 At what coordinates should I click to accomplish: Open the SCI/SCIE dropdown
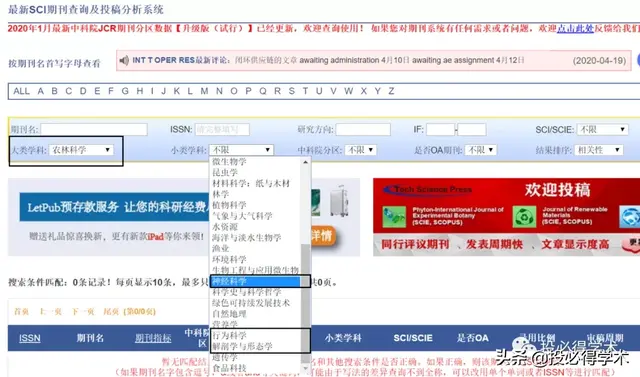pyautogui.click(x=602, y=129)
